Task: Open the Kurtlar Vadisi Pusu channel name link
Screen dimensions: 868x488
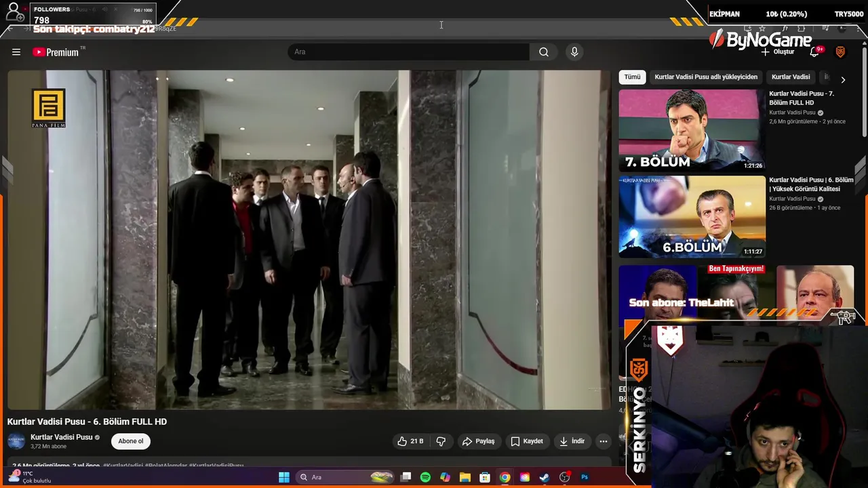Action: coord(61,437)
